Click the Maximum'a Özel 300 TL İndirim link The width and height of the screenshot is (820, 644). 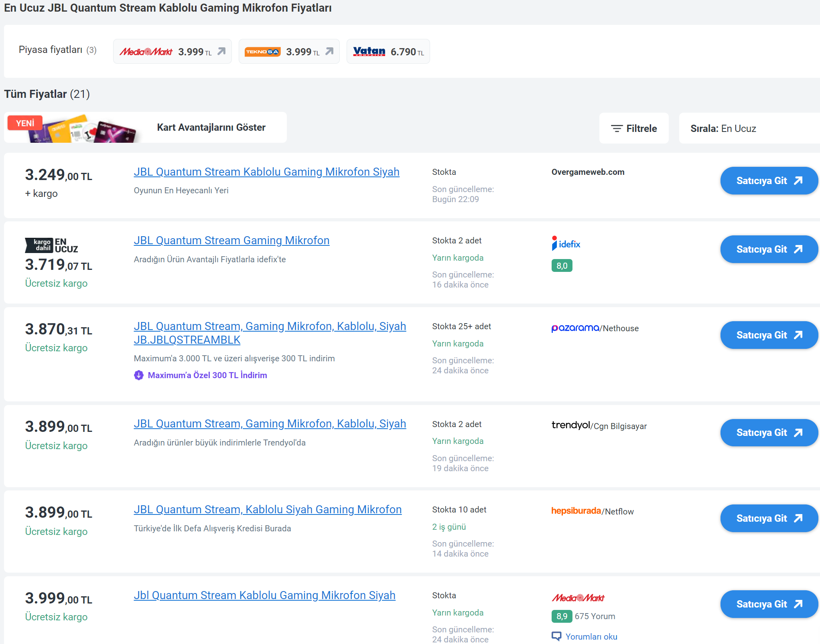pos(207,375)
